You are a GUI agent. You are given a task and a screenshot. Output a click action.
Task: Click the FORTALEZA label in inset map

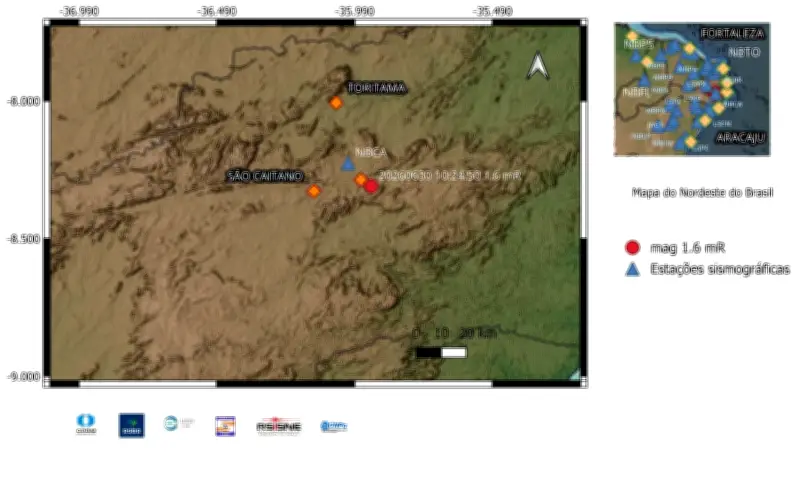[x=732, y=34]
